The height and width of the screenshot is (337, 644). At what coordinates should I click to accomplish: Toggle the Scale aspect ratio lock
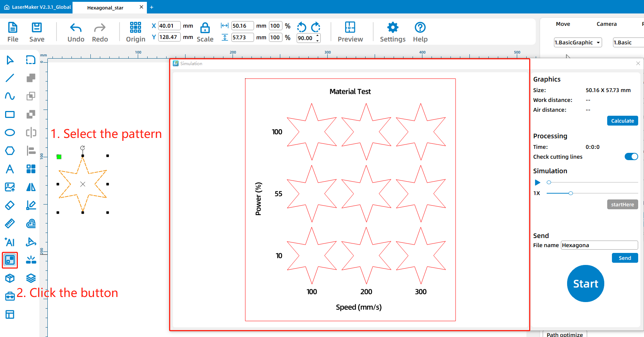point(205,28)
